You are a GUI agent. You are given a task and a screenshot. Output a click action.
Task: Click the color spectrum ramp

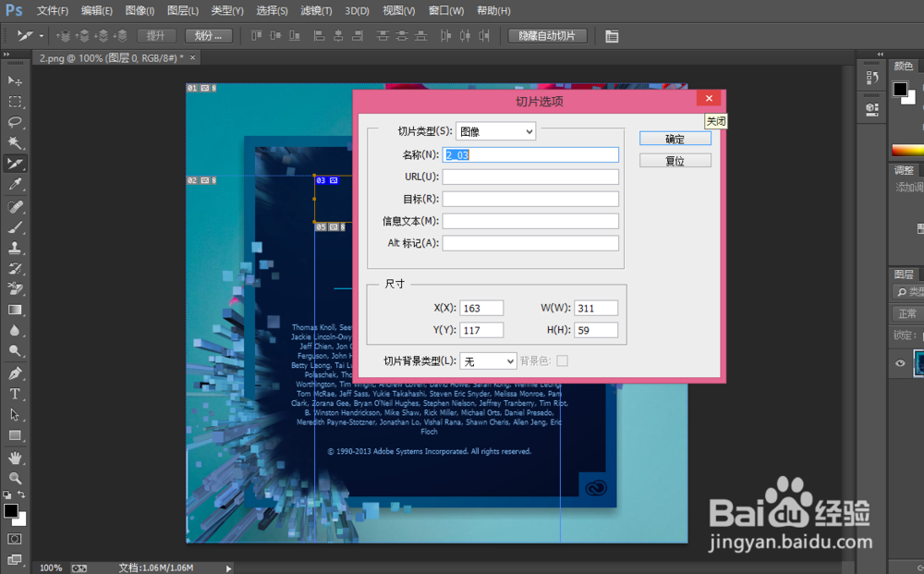tap(908, 151)
